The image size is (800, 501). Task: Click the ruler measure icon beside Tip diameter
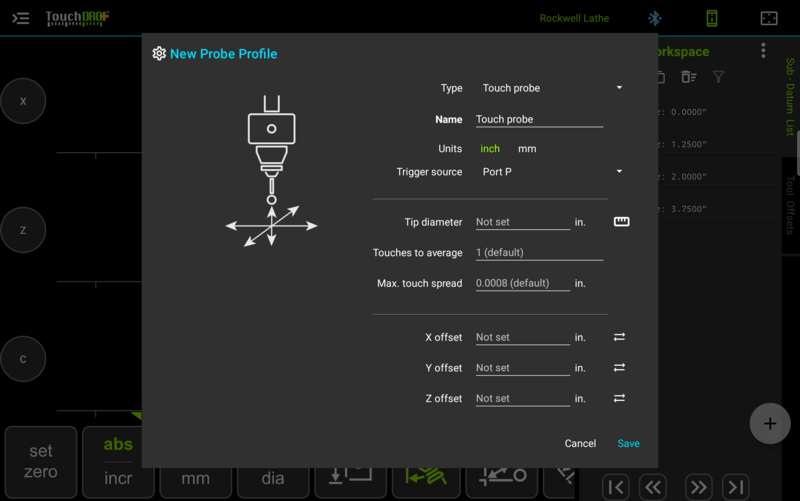coord(621,221)
